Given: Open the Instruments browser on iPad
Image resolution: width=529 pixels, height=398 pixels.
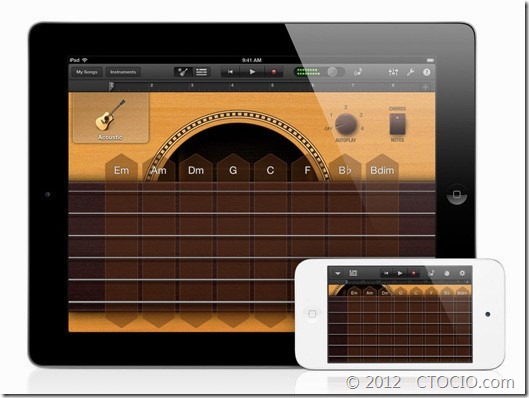Looking at the screenshot, I should (123, 72).
